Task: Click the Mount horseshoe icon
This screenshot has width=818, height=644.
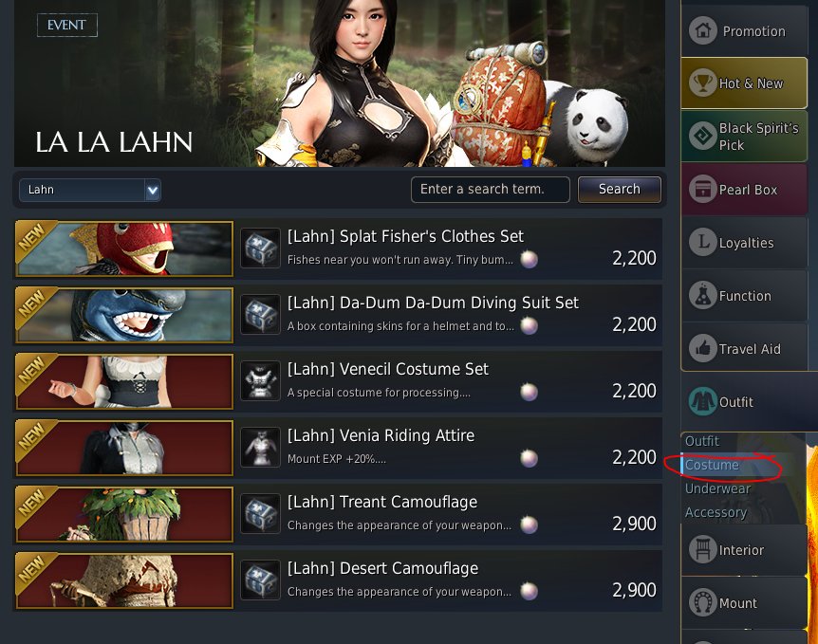Action: [702, 602]
